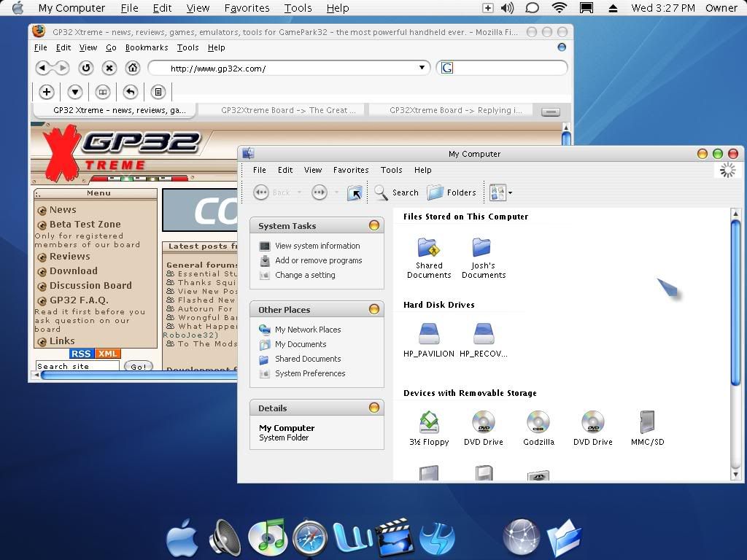Image resolution: width=747 pixels, height=560 pixels.
Task: Click View system information link
Action: point(317,246)
